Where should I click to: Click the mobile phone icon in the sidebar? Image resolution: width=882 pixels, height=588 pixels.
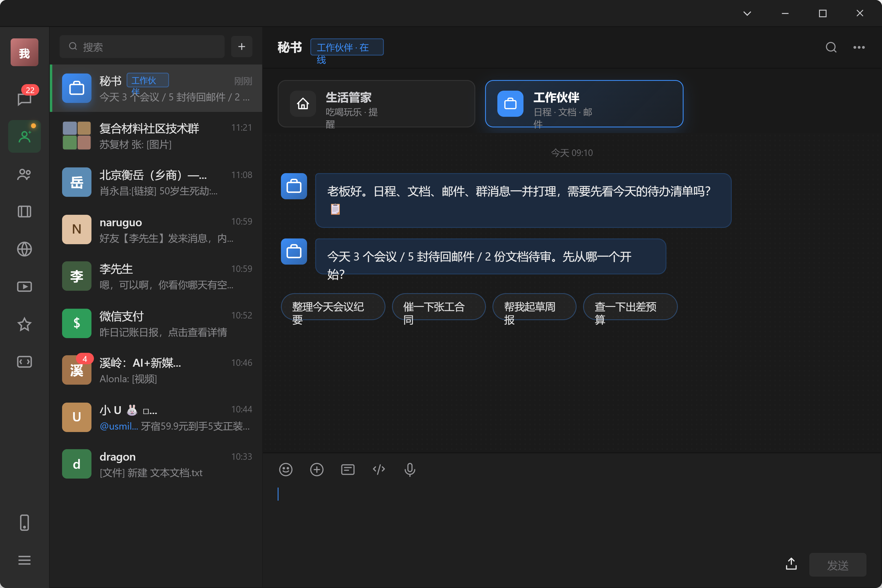pos(24,522)
